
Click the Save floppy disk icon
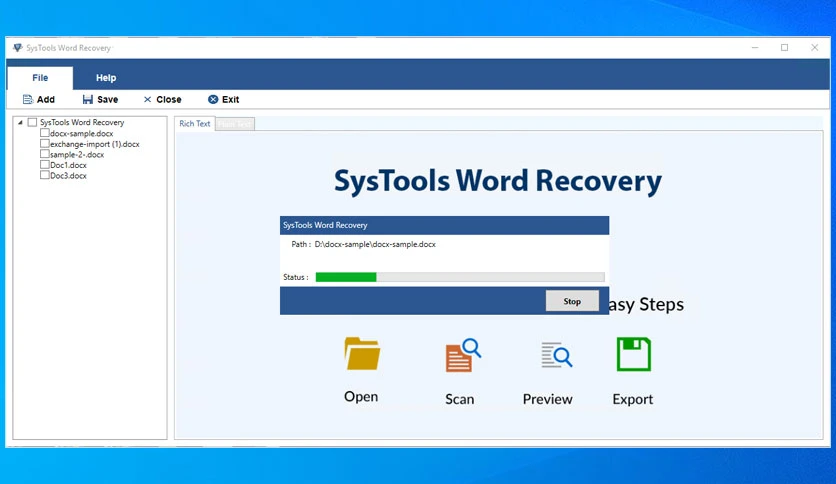(x=88, y=99)
